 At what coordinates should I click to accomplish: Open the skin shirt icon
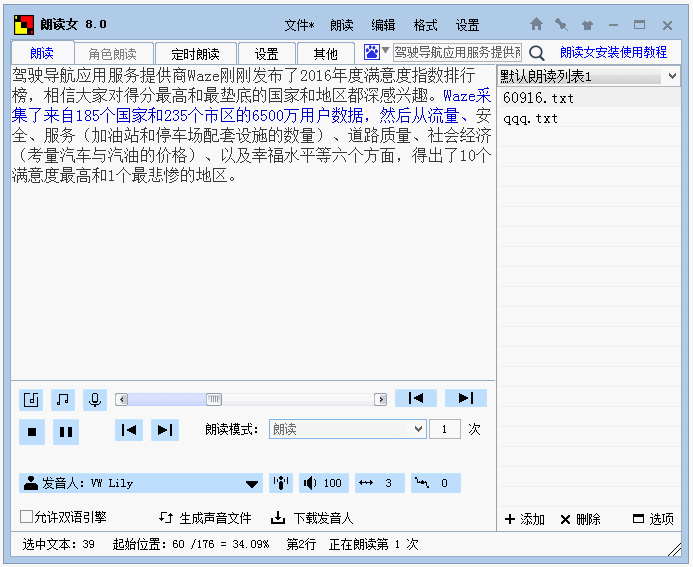[587, 24]
